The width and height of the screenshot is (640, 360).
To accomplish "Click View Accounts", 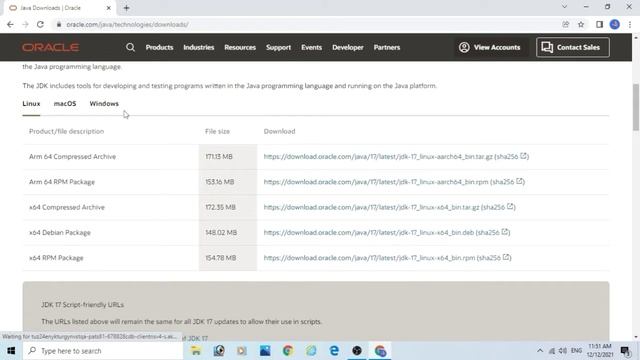I will click(x=490, y=47).
